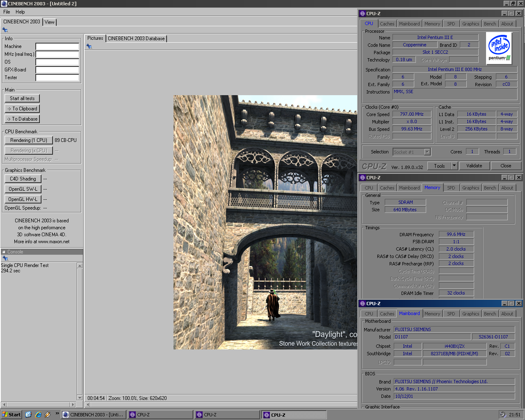The width and height of the screenshot is (525, 420).
Task: Click the To Database button
Action: click(22, 119)
